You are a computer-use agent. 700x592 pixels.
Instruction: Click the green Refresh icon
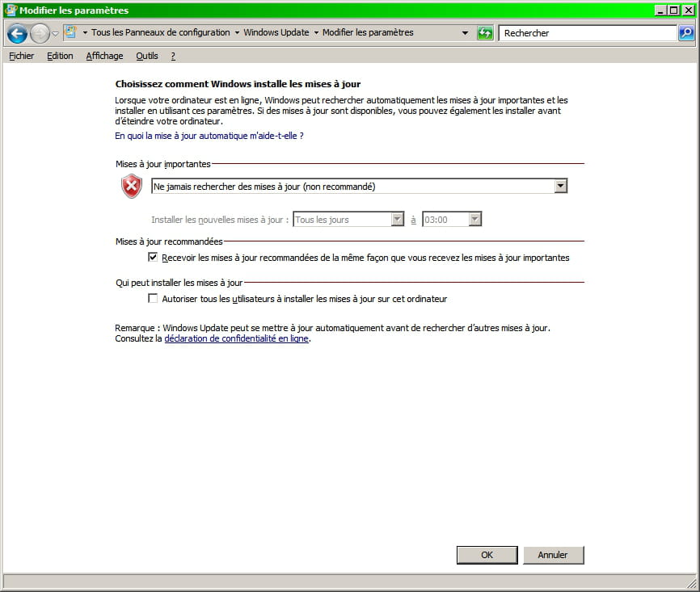point(485,33)
